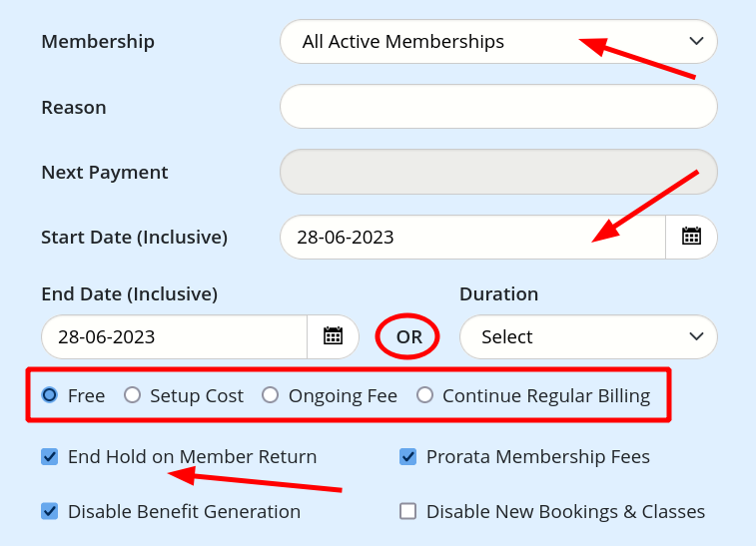Click the greyed-out Next Payment field
Image resolution: width=756 pixels, height=546 pixels.
(x=498, y=172)
